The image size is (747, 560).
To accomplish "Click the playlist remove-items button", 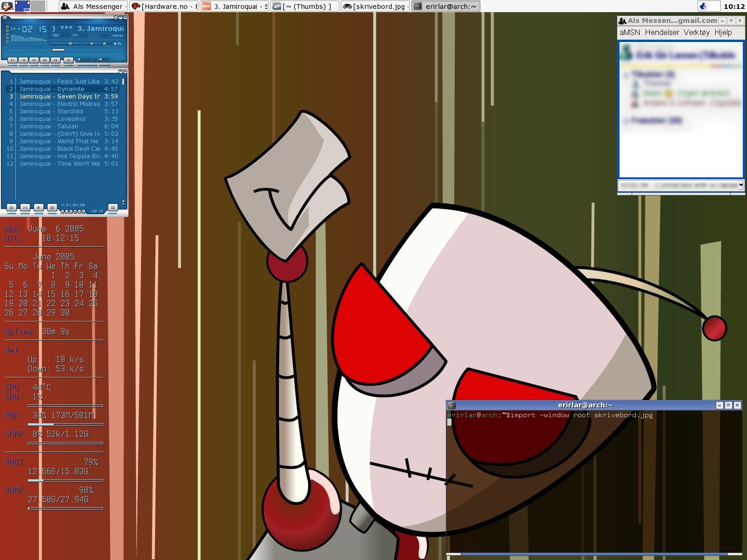I will coord(25,208).
